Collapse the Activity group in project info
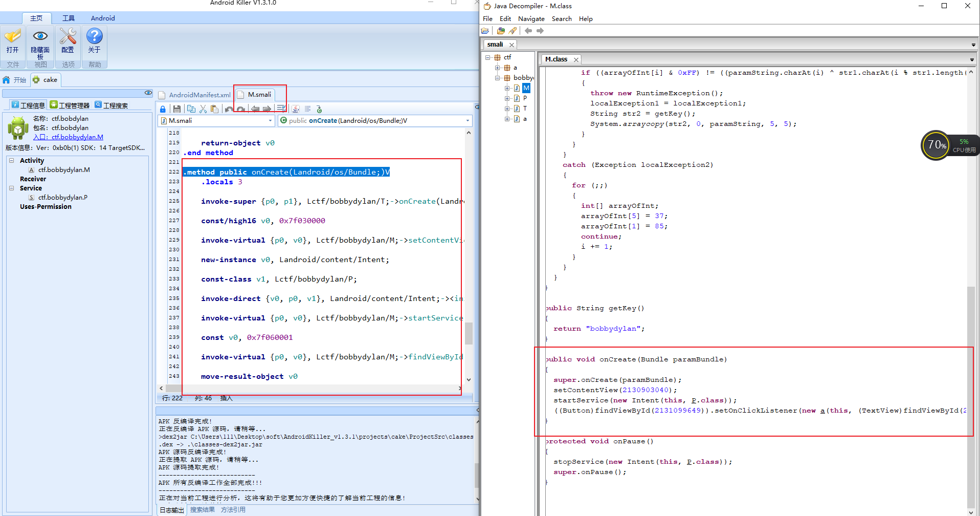Screen dimensions: 980x516 point(11,161)
